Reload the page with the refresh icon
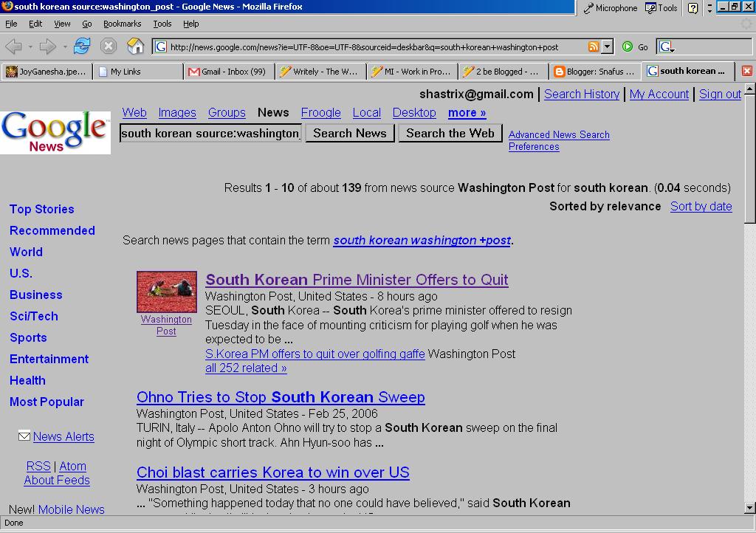Image resolution: width=756 pixels, height=533 pixels. (x=82, y=47)
